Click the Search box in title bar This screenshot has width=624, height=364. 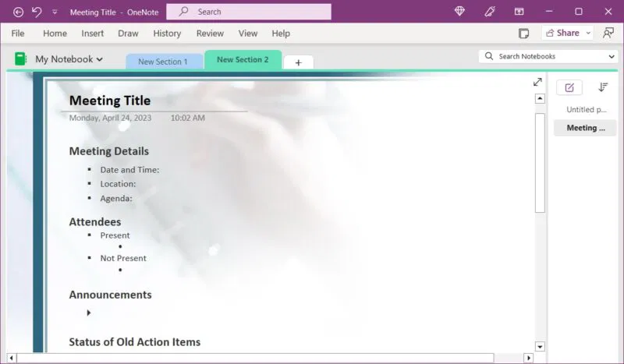pos(249,12)
